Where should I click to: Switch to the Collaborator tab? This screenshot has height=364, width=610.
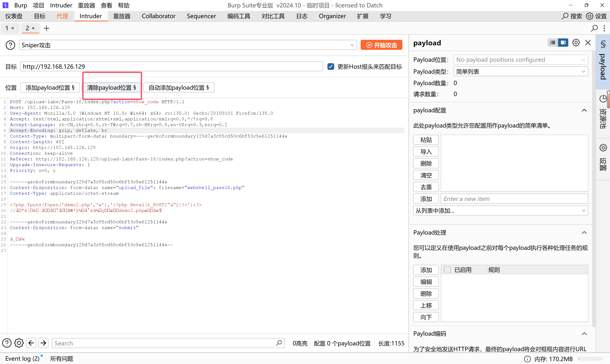(159, 16)
